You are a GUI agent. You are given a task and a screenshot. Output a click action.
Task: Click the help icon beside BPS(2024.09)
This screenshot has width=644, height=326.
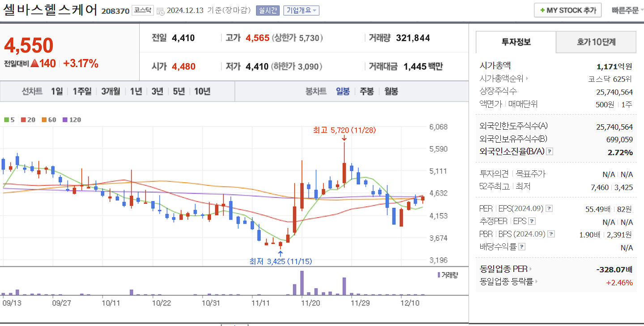click(x=550, y=234)
